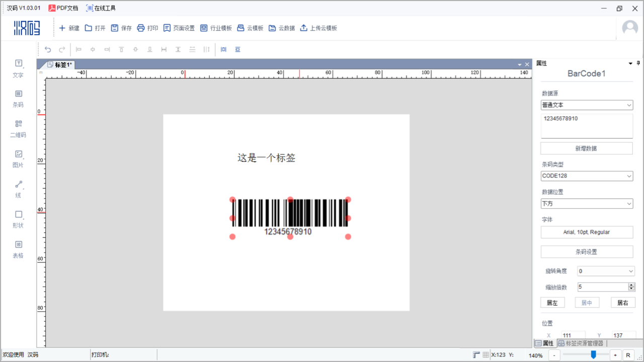Adjust the zoom slider at bottom right
Viewport: 644px width, 362px height.
(x=593, y=354)
